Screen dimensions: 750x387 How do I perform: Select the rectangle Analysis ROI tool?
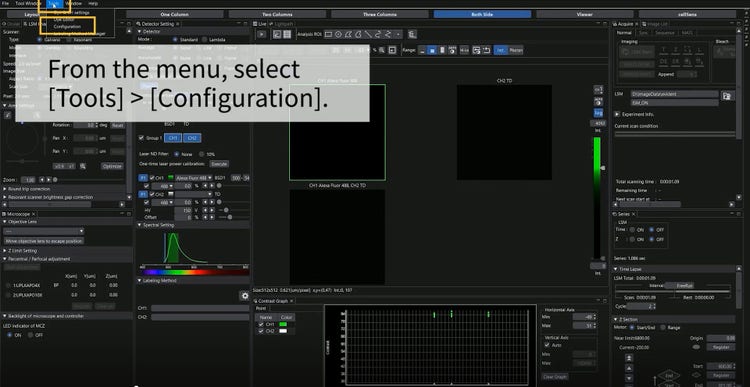tap(329, 34)
